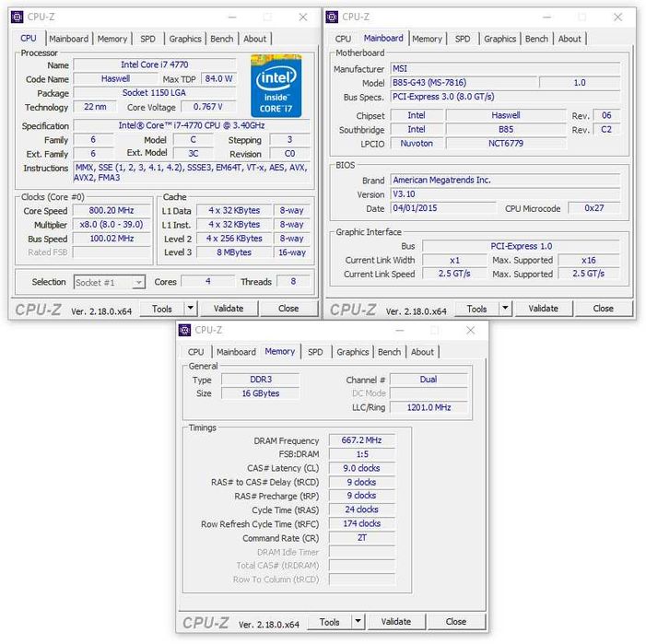Expand the Tools arrow in the CPU window
Screen dimensions: 646x644
pyautogui.click(x=190, y=308)
